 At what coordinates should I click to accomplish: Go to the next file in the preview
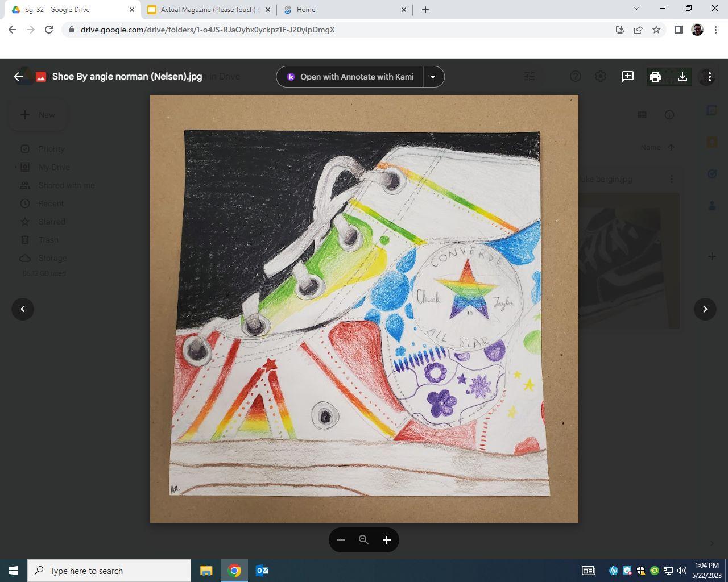pyautogui.click(x=705, y=309)
